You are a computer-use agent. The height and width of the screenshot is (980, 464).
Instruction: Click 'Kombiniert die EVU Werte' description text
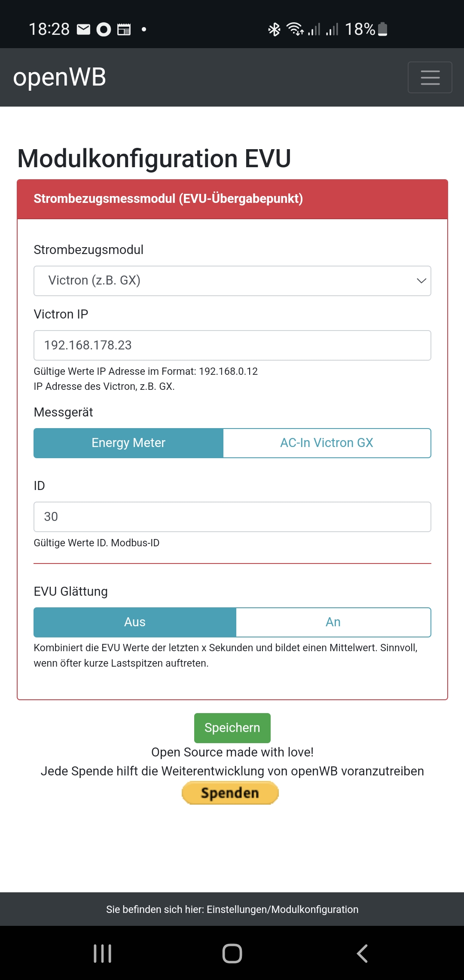[226, 655]
